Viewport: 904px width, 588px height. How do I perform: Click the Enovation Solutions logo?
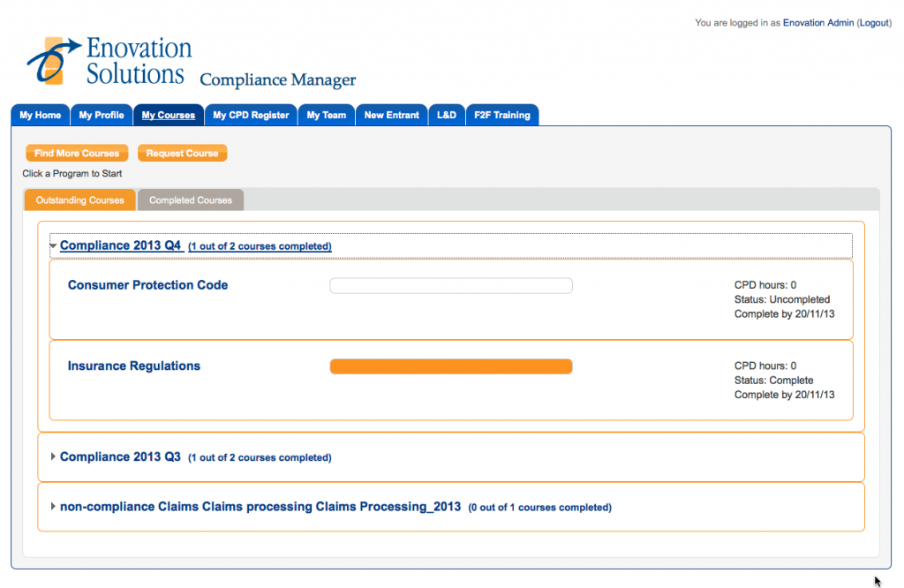pos(109,61)
